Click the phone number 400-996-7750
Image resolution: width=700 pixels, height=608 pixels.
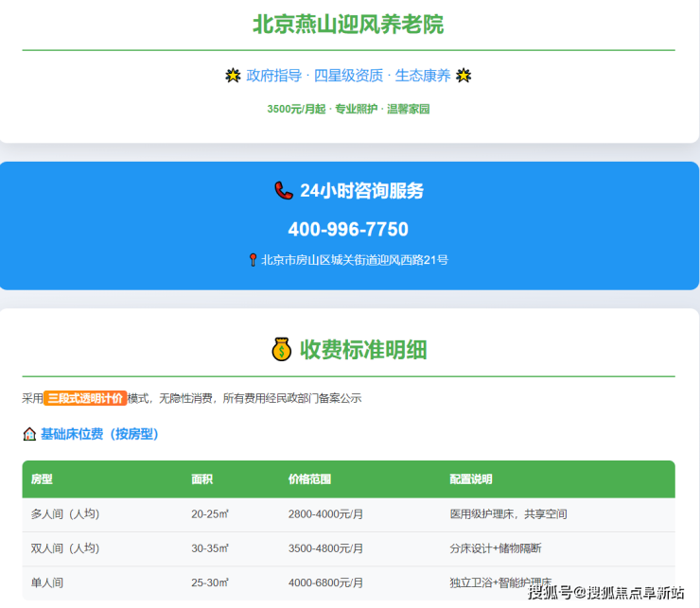[x=348, y=230]
